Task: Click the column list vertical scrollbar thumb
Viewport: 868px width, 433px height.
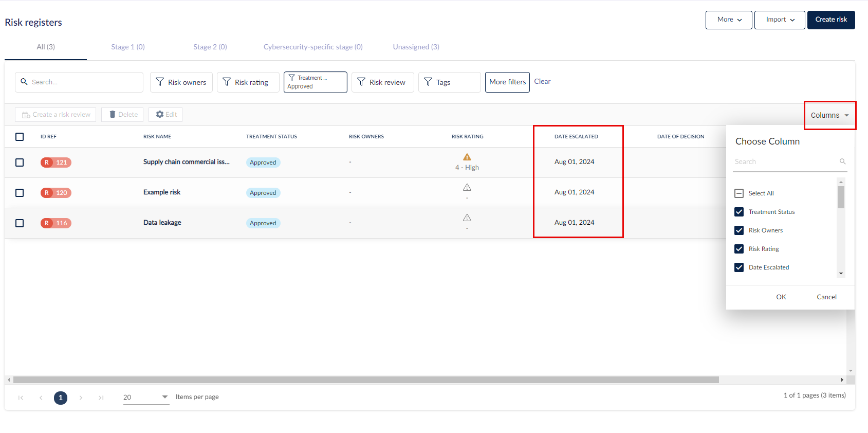Action: click(x=841, y=197)
